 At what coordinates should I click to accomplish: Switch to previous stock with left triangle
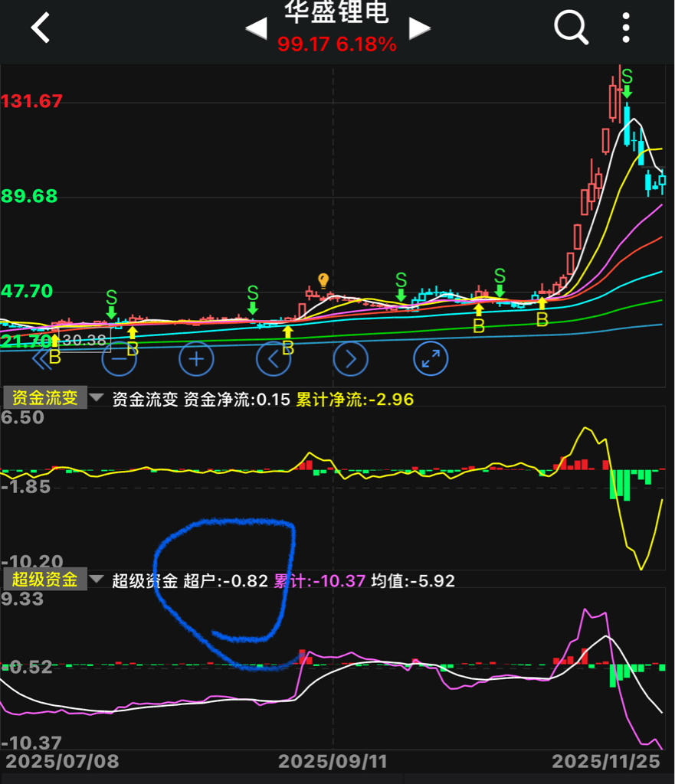click(x=256, y=28)
